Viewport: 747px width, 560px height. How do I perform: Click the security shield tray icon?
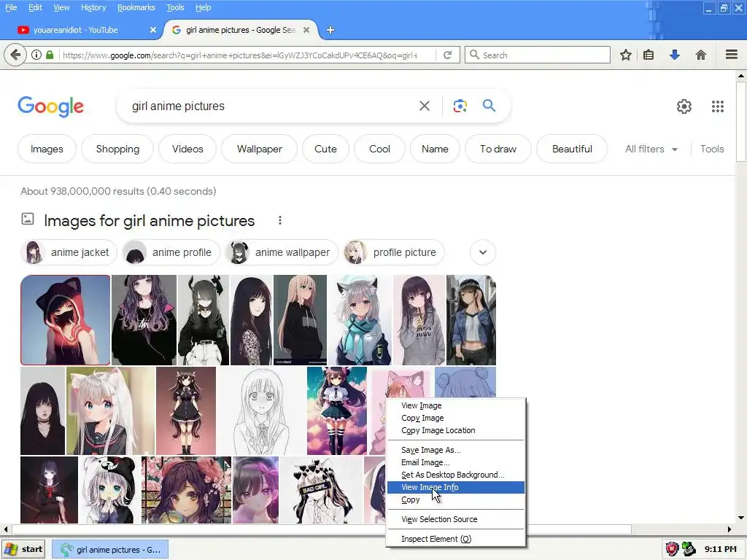pyautogui.click(x=672, y=549)
